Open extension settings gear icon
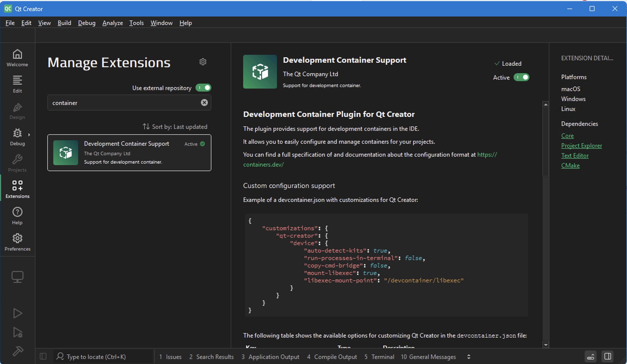Viewport: 627px width, 364px height. (203, 62)
